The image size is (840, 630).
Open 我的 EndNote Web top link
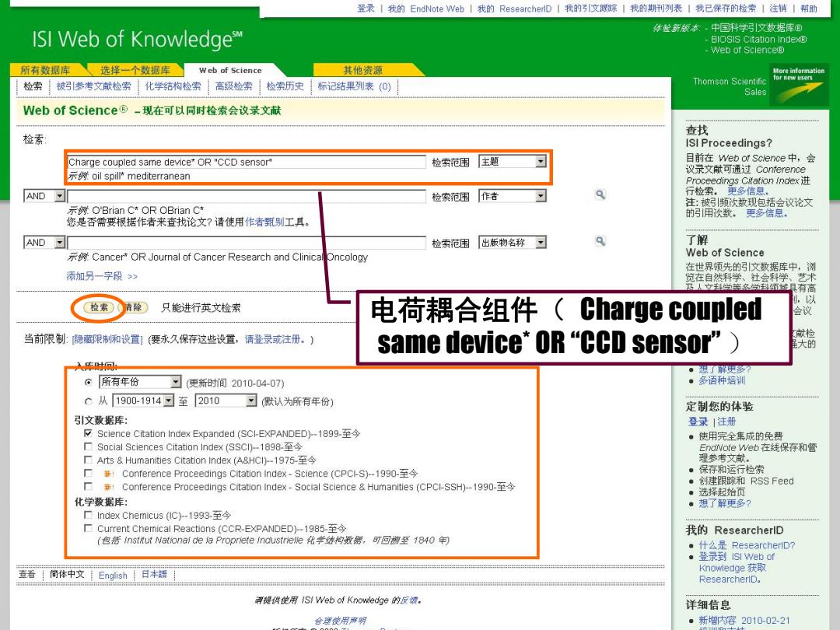coord(426,9)
